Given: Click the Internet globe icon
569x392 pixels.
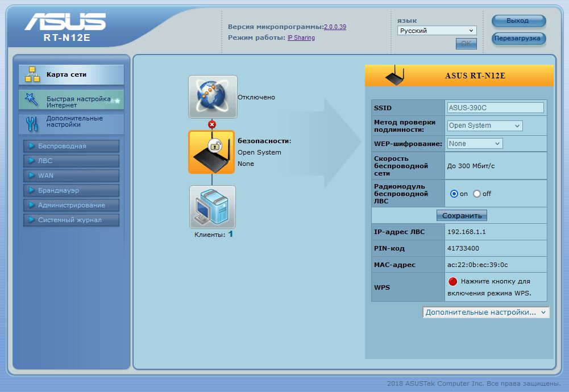Looking at the screenshot, I should coord(213,97).
